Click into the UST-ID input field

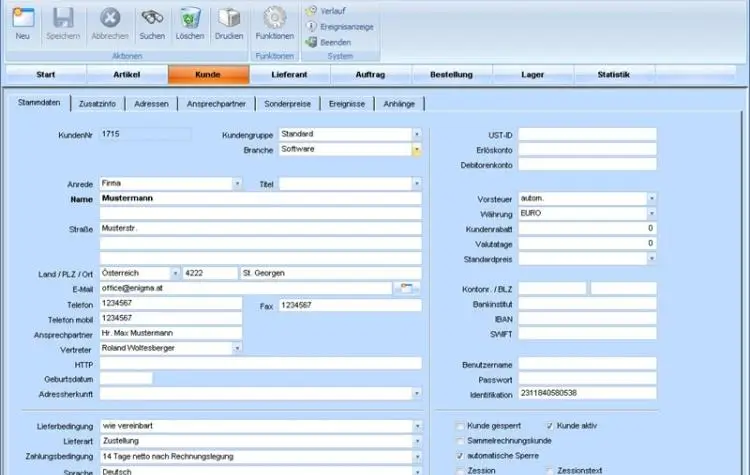click(x=587, y=134)
